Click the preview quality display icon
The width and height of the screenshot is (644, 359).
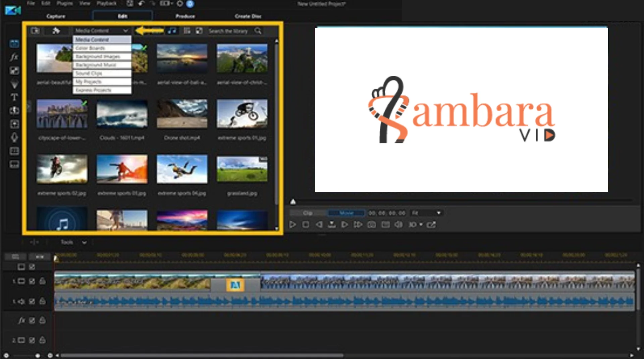(x=386, y=225)
